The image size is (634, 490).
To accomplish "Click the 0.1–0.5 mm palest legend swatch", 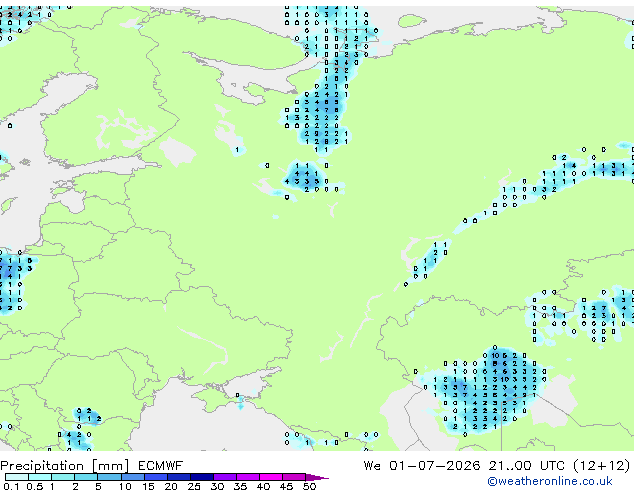I will (x=17, y=477).
